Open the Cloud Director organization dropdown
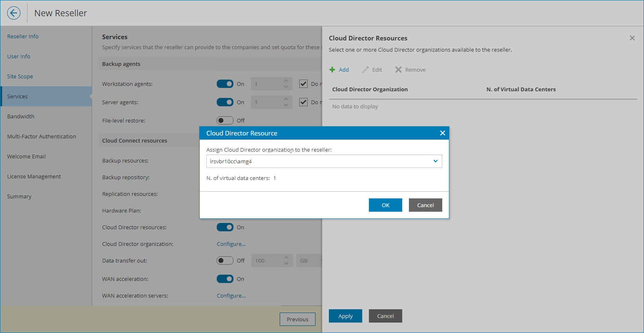Image resolution: width=644 pixels, height=333 pixels. pyautogui.click(x=436, y=161)
